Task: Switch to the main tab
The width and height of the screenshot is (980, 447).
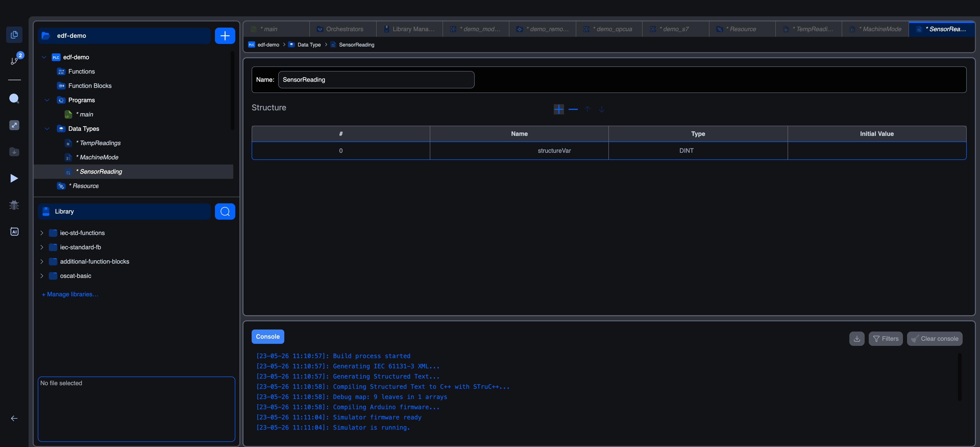Action: [276, 29]
